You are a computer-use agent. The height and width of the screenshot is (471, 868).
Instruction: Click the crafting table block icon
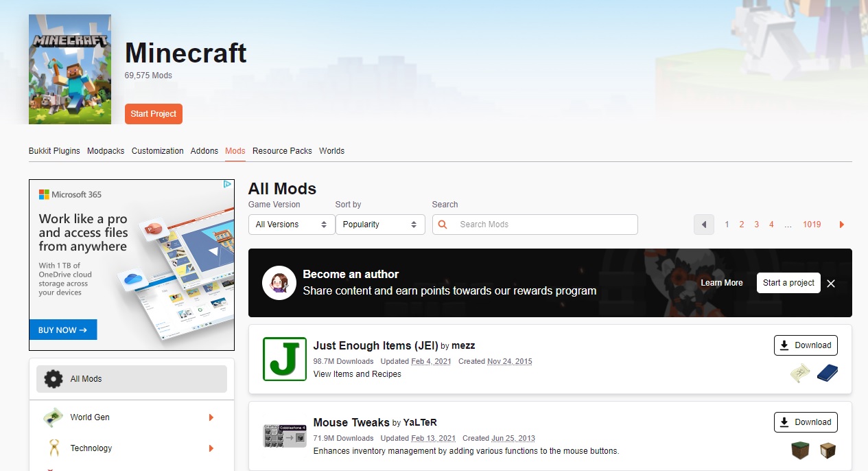pyautogui.click(x=828, y=450)
